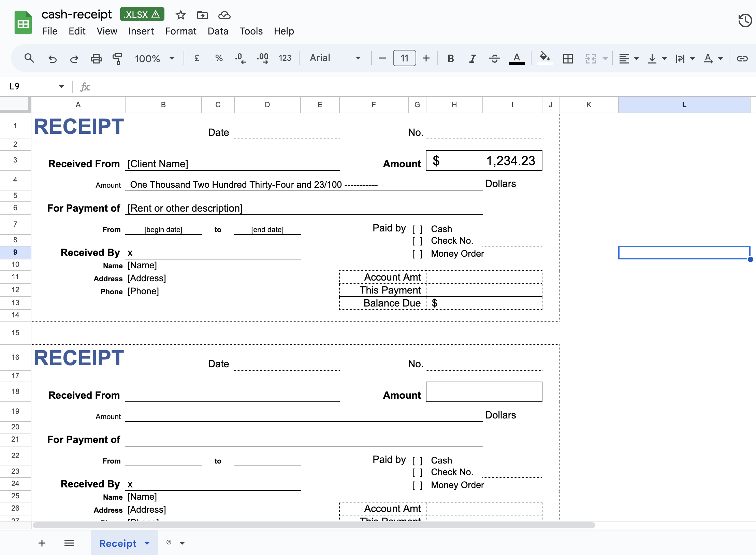
Task: Open the Format menu
Action: (x=180, y=31)
